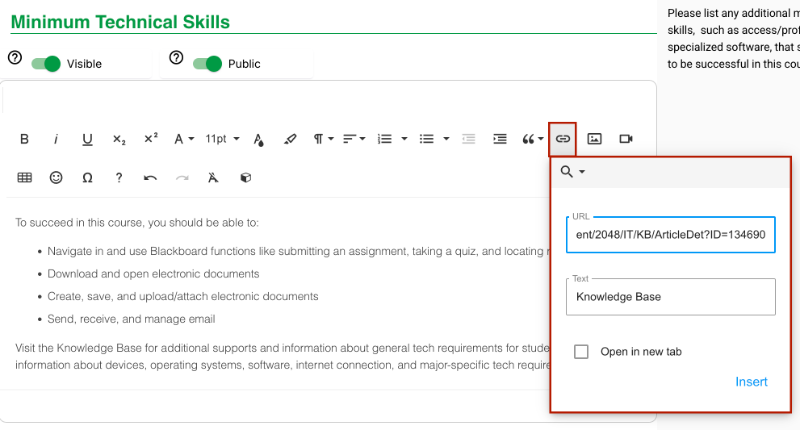Open the 11pt font size dropdown
The image size is (800, 430).
222,139
